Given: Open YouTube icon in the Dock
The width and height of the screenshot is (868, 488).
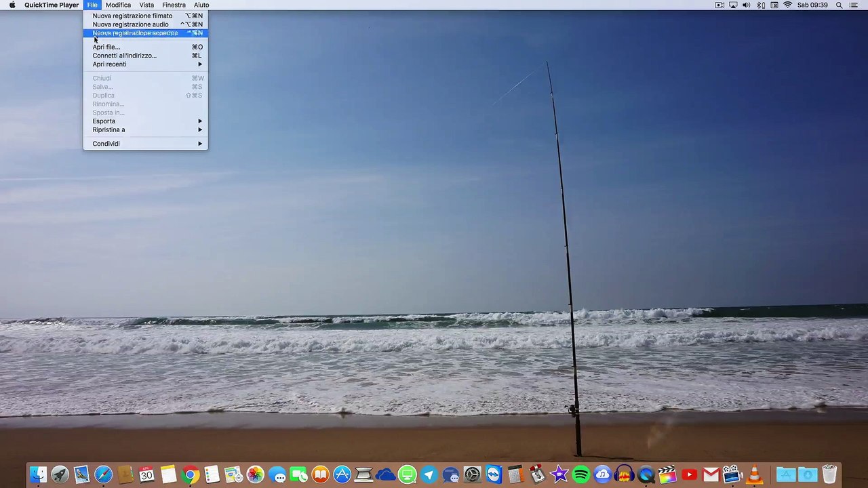Looking at the screenshot, I should (x=689, y=475).
